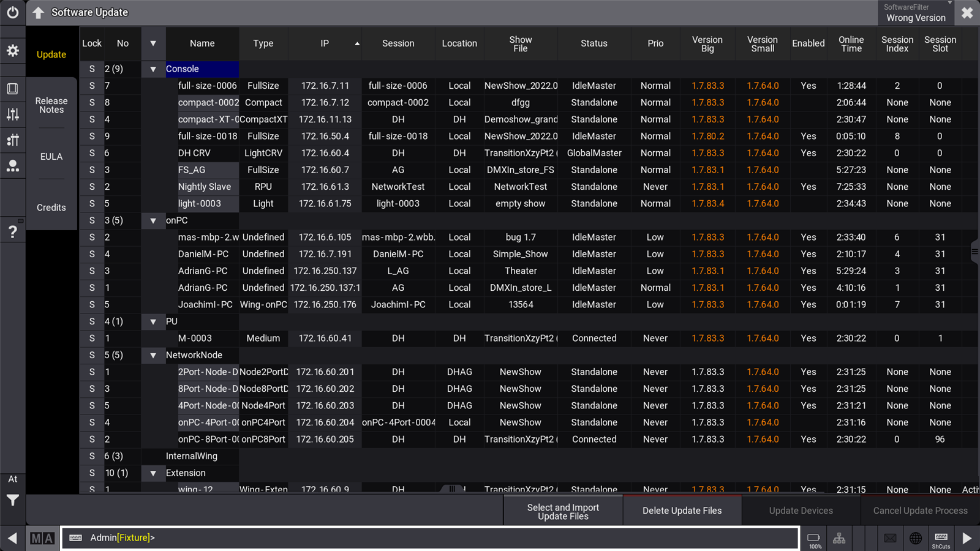The height and width of the screenshot is (551, 980).
Task: Collapse the Extension group
Action: pyautogui.click(x=153, y=473)
